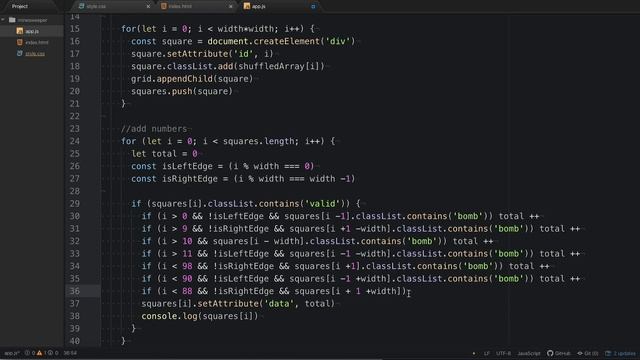Click the "squares[i].setAttribute('data', total)" line
This screenshot has height=360, width=640.
[238, 304]
